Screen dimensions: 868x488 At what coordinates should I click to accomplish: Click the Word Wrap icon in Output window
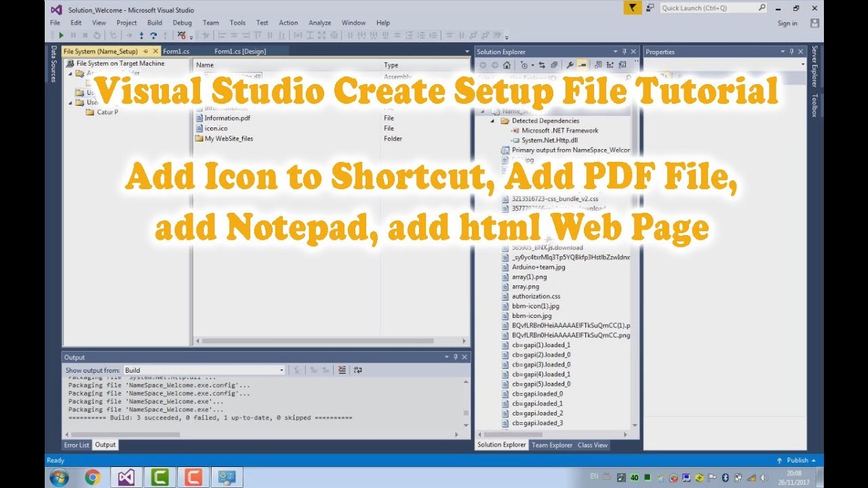coord(357,369)
